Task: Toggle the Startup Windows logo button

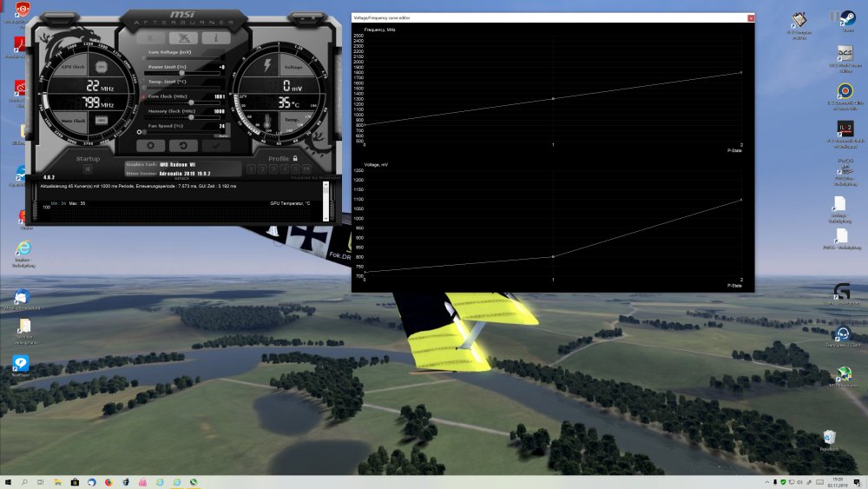Action: (88, 169)
